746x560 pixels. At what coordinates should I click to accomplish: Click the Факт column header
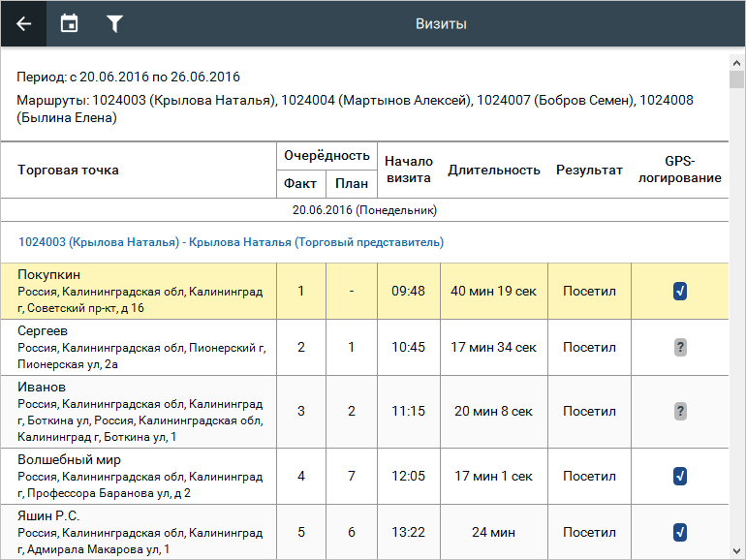(x=300, y=183)
